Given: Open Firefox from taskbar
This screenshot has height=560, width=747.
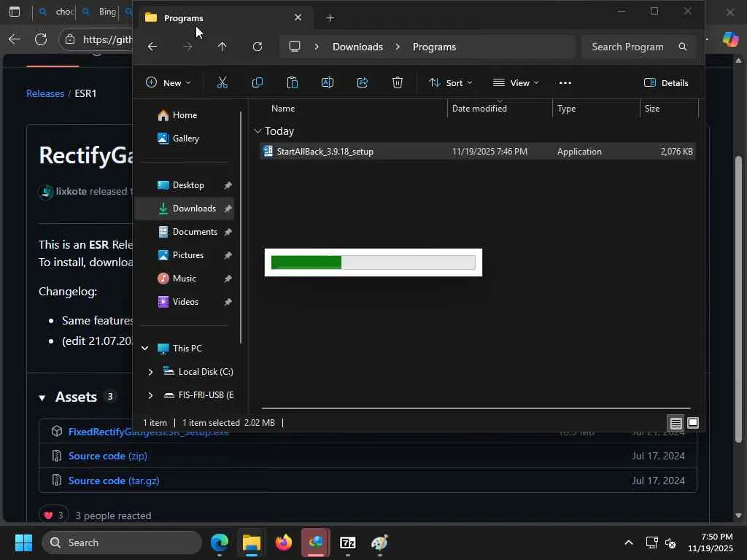Looking at the screenshot, I should pyautogui.click(x=284, y=542).
